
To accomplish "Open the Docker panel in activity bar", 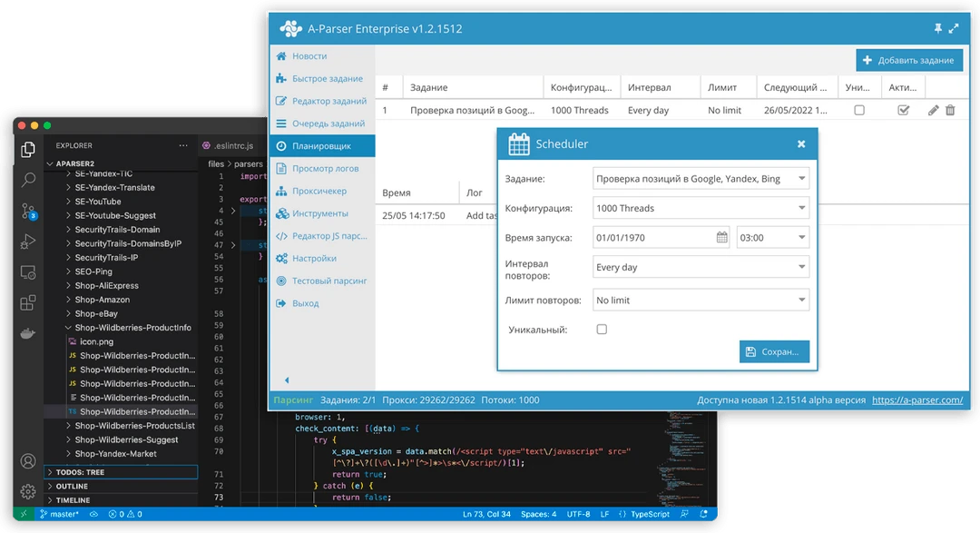I will point(28,332).
